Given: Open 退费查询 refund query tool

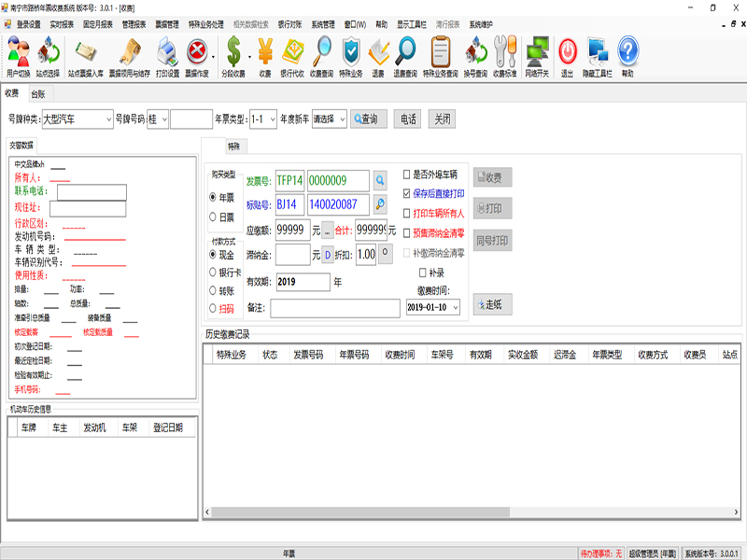Looking at the screenshot, I should [405, 56].
